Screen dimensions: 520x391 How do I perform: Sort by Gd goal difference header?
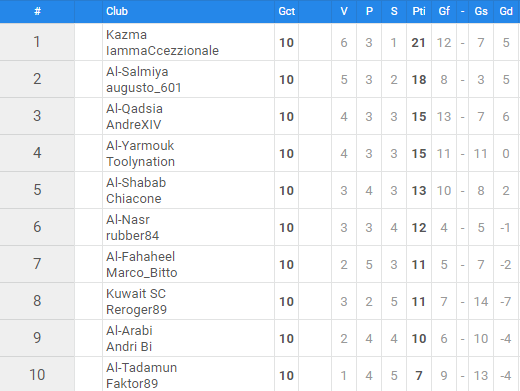(x=506, y=11)
